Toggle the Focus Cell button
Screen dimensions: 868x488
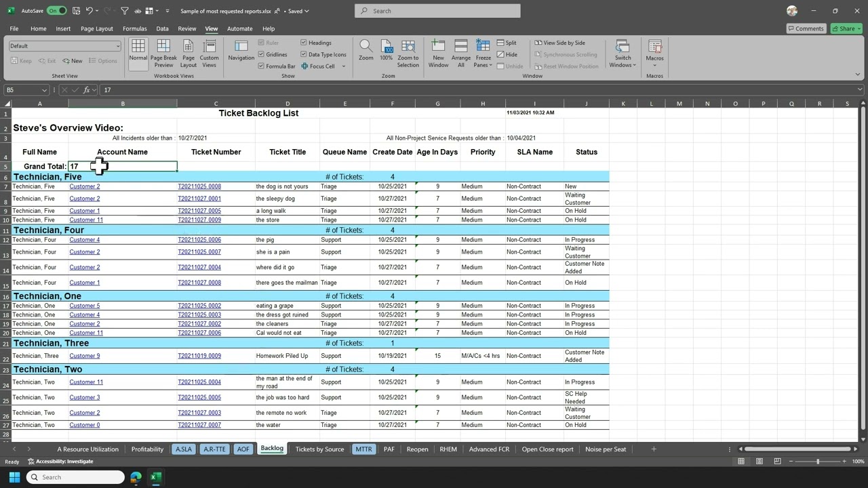coord(318,66)
